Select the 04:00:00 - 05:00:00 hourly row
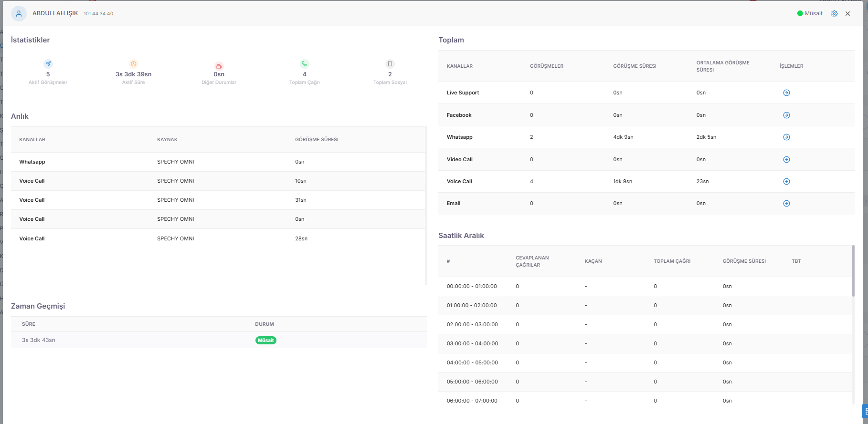 click(645, 362)
